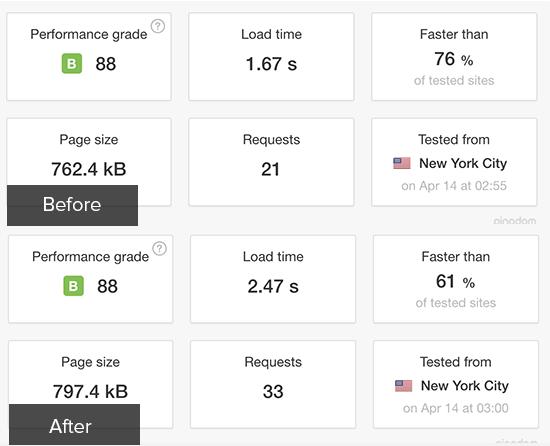The image size is (550, 446).
Task: Click the 2.47 s Load time card
Action: click(x=273, y=279)
